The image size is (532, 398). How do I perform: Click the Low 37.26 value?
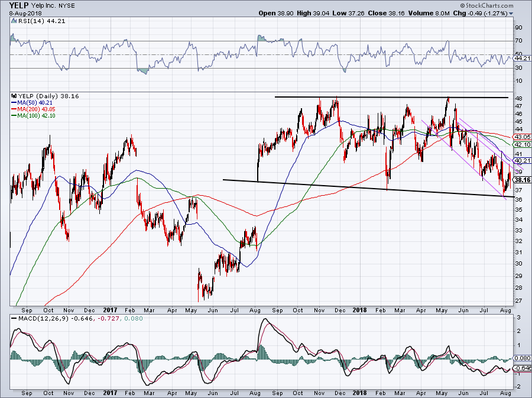[x=348, y=13]
